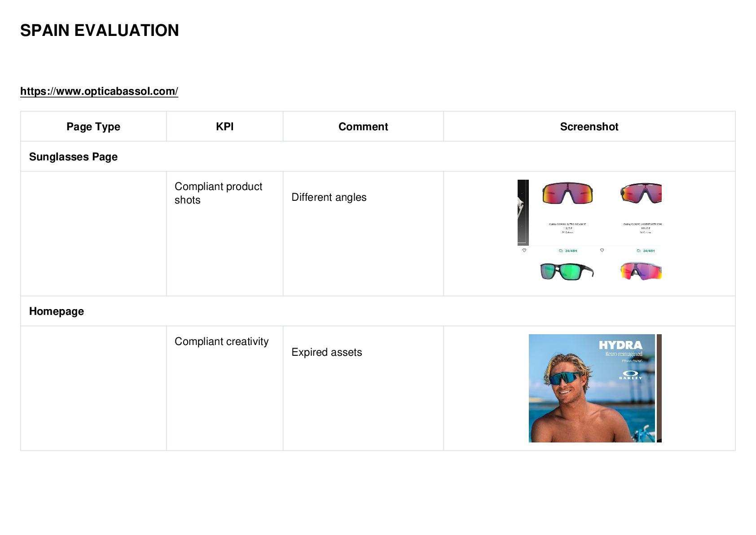
Task: Select the Sunglasses Page section row
Action: point(378,157)
